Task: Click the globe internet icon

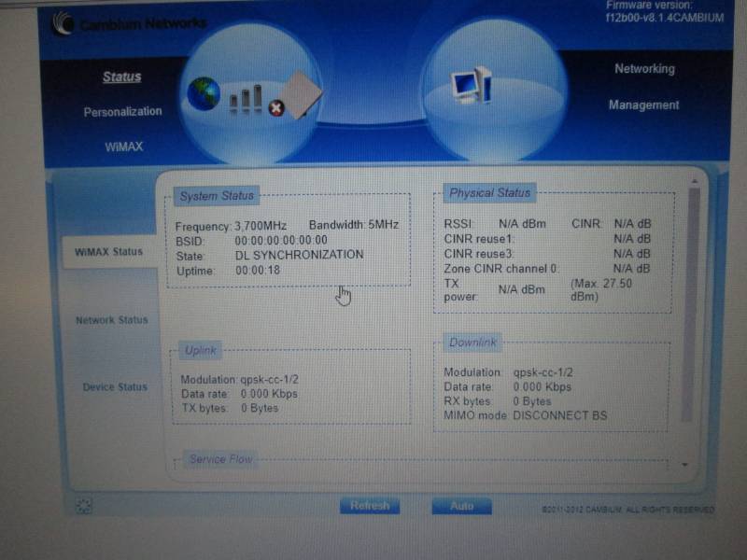Action: coord(204,94)
